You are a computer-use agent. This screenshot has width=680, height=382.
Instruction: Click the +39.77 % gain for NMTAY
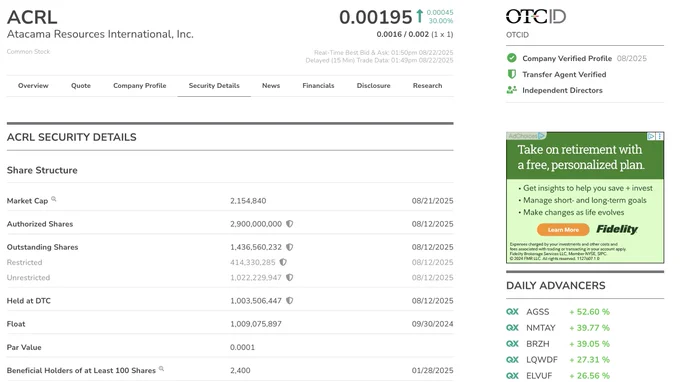click(589, 328)
